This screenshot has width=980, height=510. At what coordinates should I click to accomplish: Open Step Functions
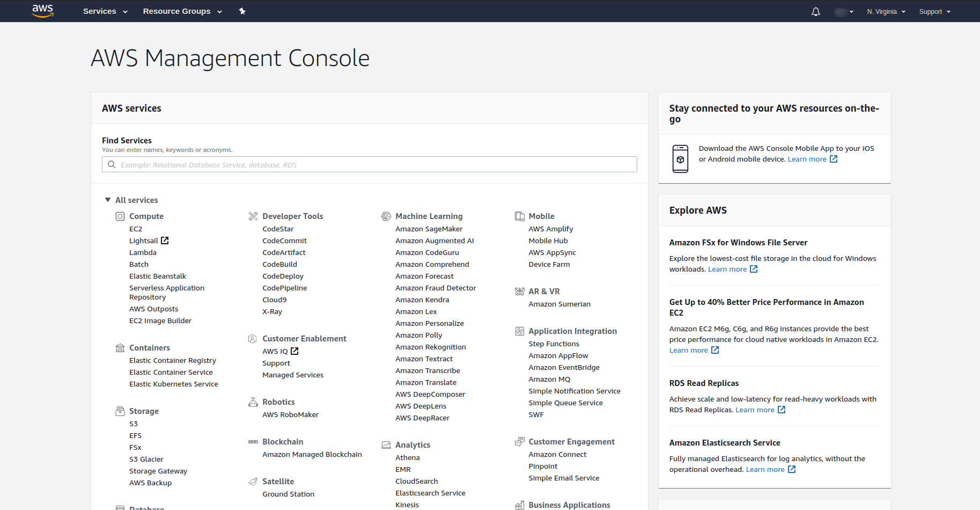point(554,344)
